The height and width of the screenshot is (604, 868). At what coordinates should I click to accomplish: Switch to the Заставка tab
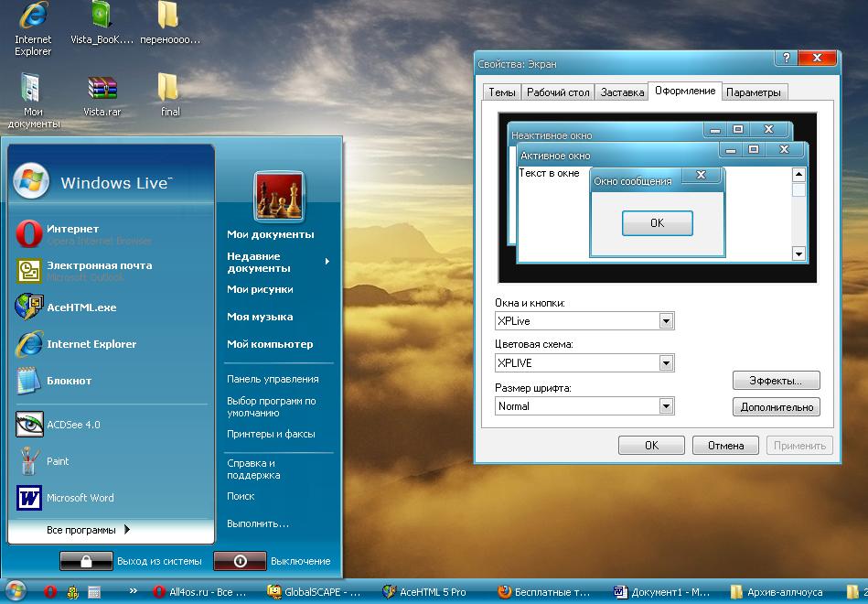coord(622,92)
